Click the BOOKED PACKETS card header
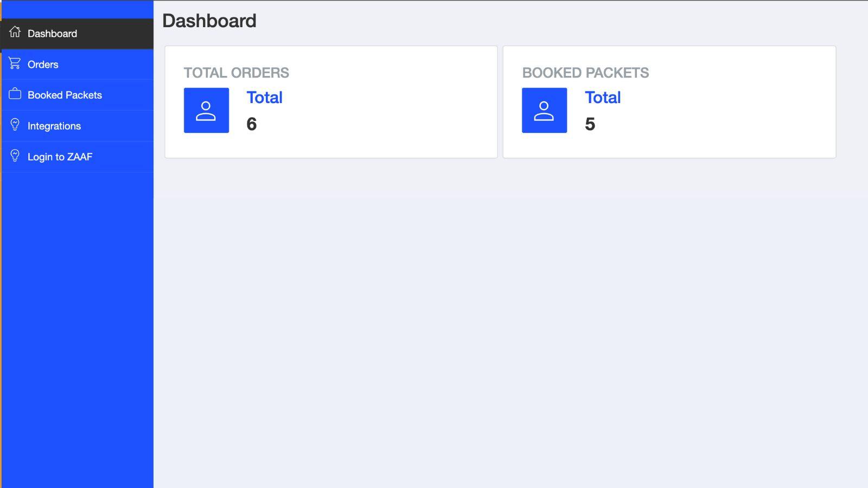This screenshot has height=488, width=868. coord(586,73)
